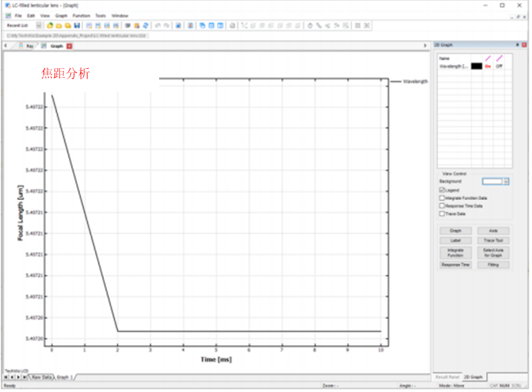Click the first sheet navigation arrow at bottom
This screenshot has width=532, height=392.
(6, 378)
